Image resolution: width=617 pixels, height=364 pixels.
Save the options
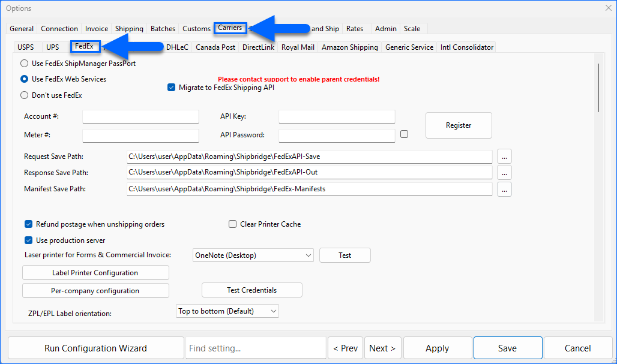[x=508, y=348]
